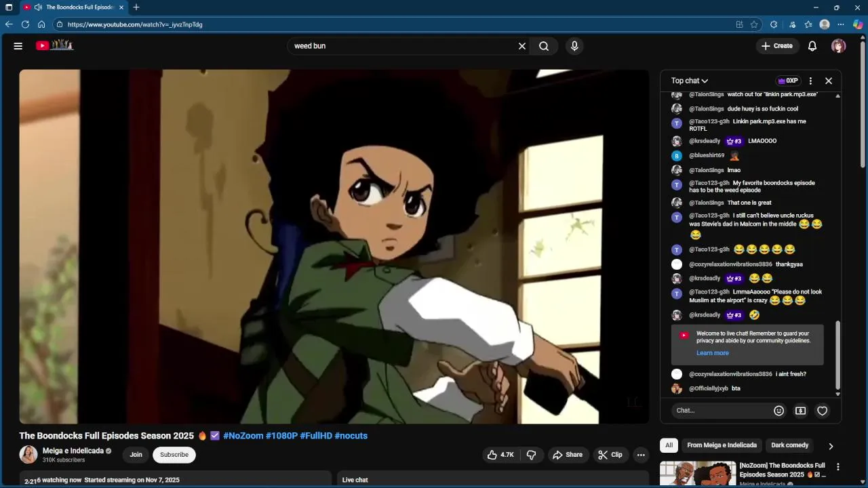The width and height of the screenshot is (868, 488).
Task: Click the channel avatar beside Meiga e Indelicada
Action: coord(28,455)
